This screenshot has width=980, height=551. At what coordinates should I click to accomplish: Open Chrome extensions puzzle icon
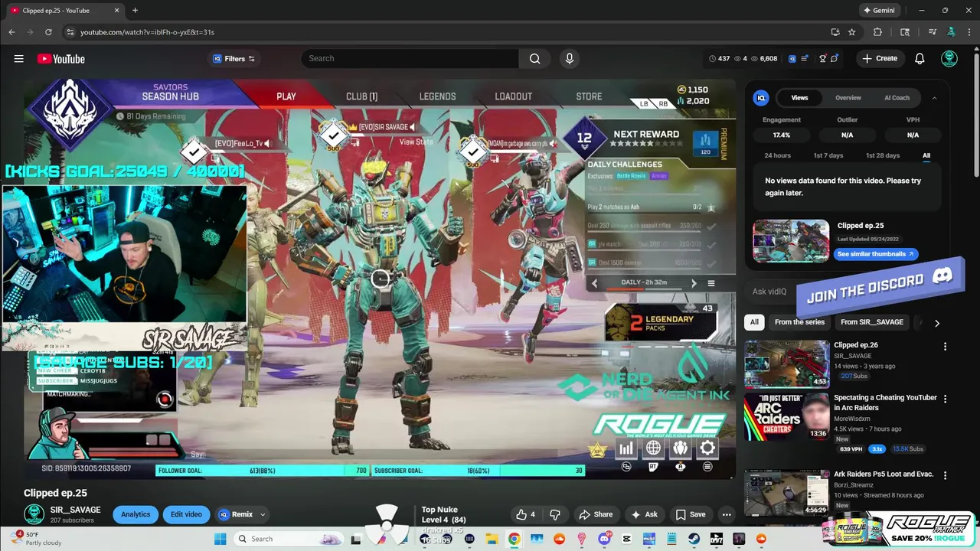click(877, 32)
